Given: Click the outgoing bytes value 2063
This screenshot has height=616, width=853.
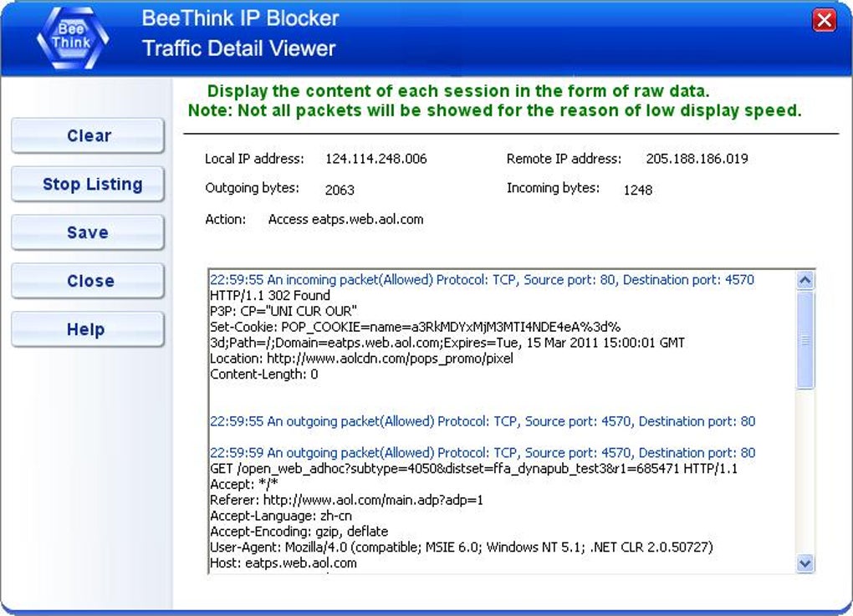Looking at the screenshot, I should pyautogui.click(x=340, y=190).
